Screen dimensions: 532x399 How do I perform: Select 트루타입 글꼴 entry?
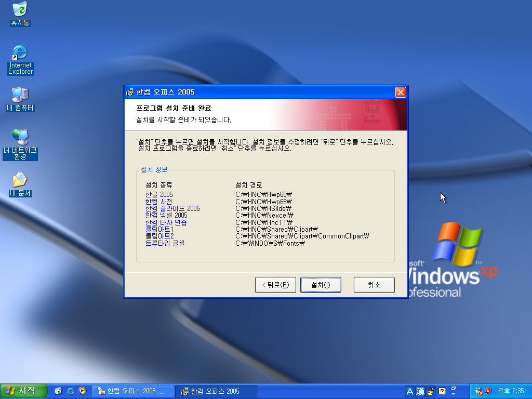pyautogui.click(x=165, y=243)
